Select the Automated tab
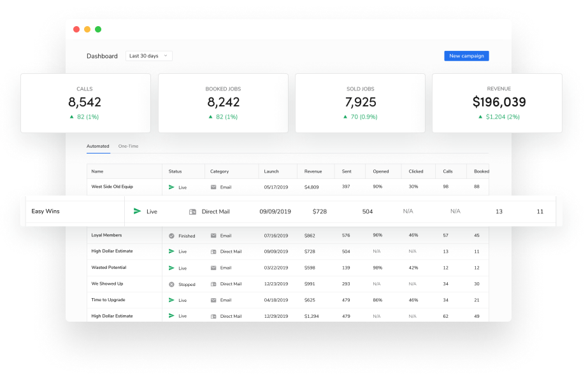 [x=97, y=146]
